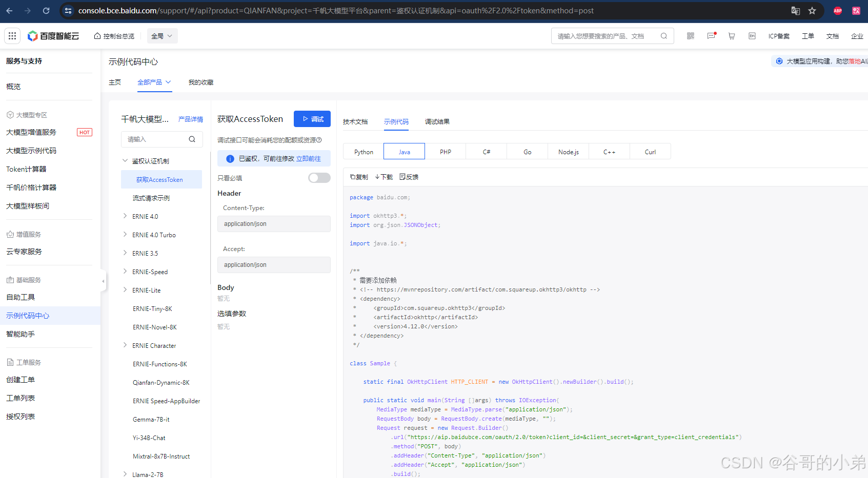Follow the go-now link to modify auth
This screenshot has width=868, height=478.
[x=309, y=159]
